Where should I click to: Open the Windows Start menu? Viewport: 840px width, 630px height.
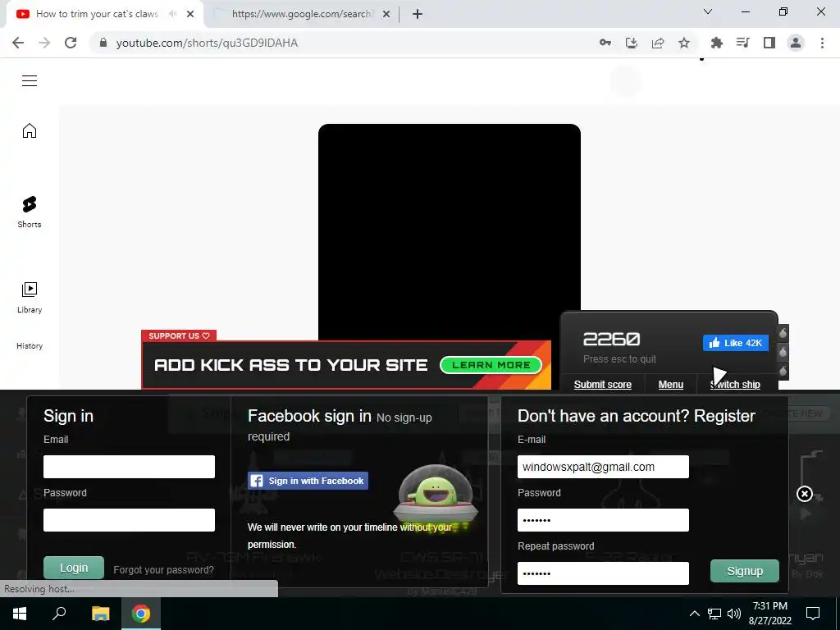tap(20, 614)
